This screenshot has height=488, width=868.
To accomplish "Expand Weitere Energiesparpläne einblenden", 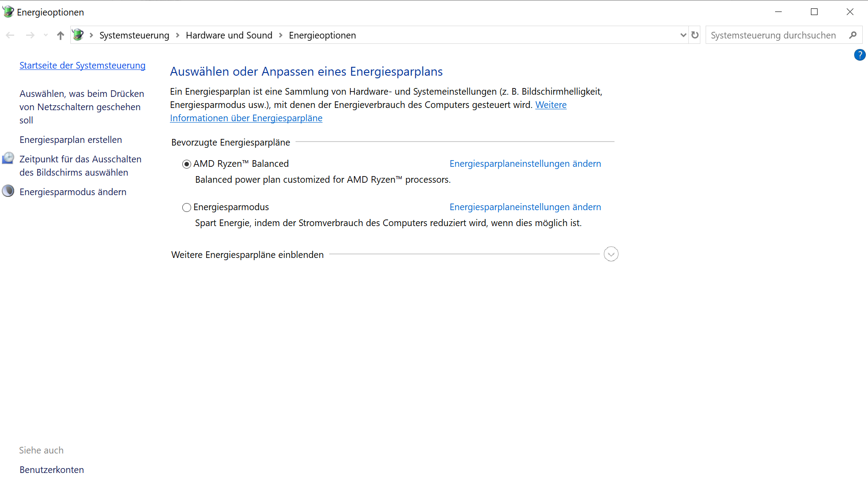I will (611, 254).
